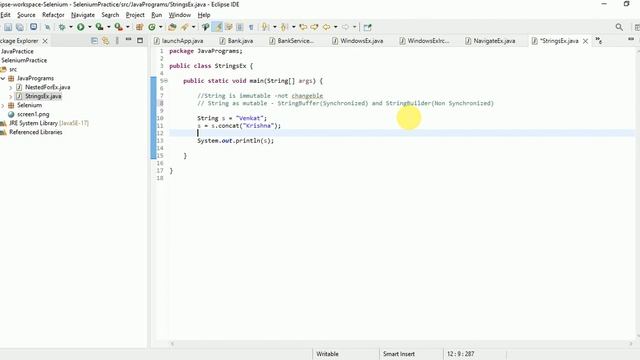This screenshot has height=360, width=640.
Task: Expand the NestedForEx.java node
Action: pos(11,87)
